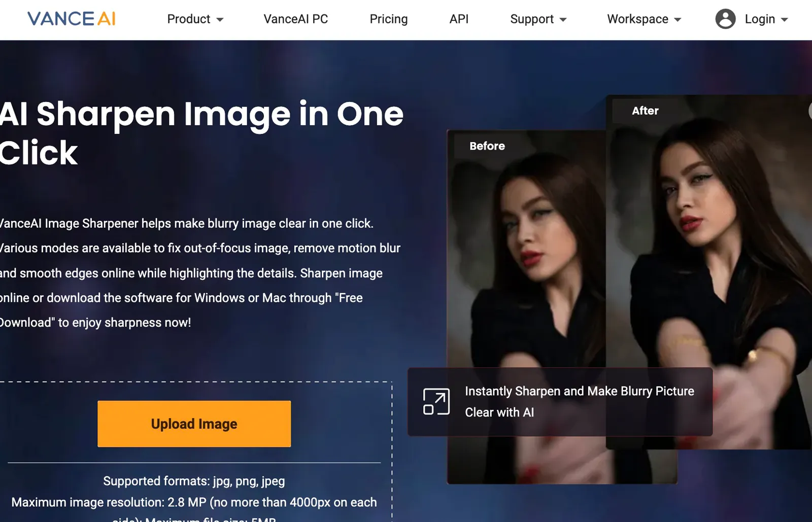The width and height of the screenshot is (812, 522).
Task: Click the Product menu label
Action: pos(189,19)
